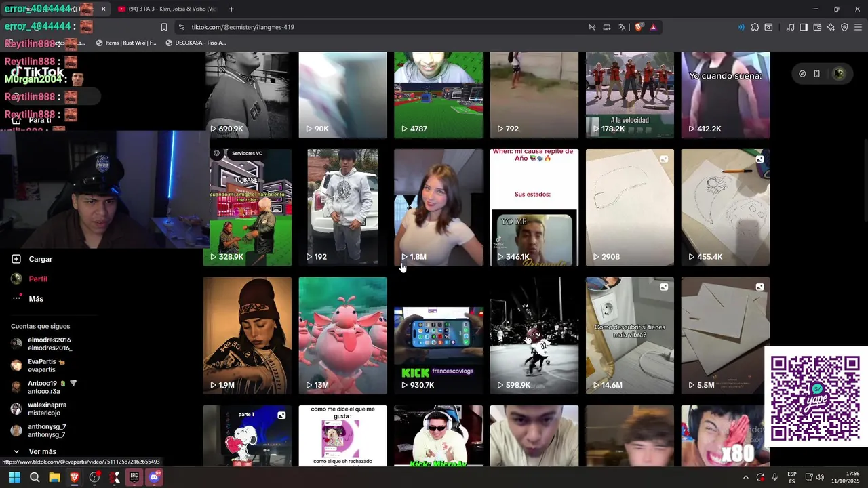
Task: Open the pink creature 13M video
Action: click(342, 335)
